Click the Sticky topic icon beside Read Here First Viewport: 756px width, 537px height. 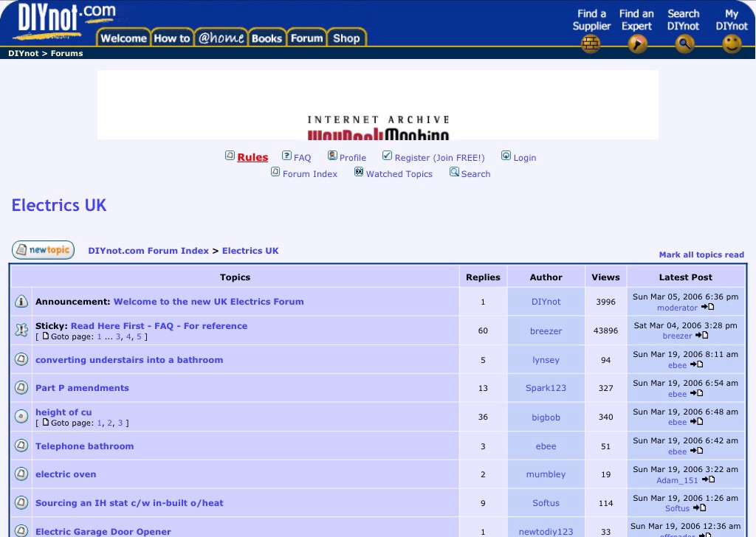[21, 330]
